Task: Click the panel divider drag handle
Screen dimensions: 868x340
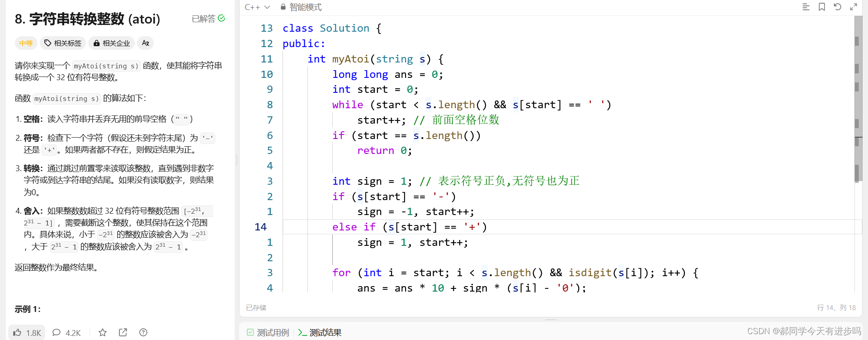Action: (x=237, y=159)
